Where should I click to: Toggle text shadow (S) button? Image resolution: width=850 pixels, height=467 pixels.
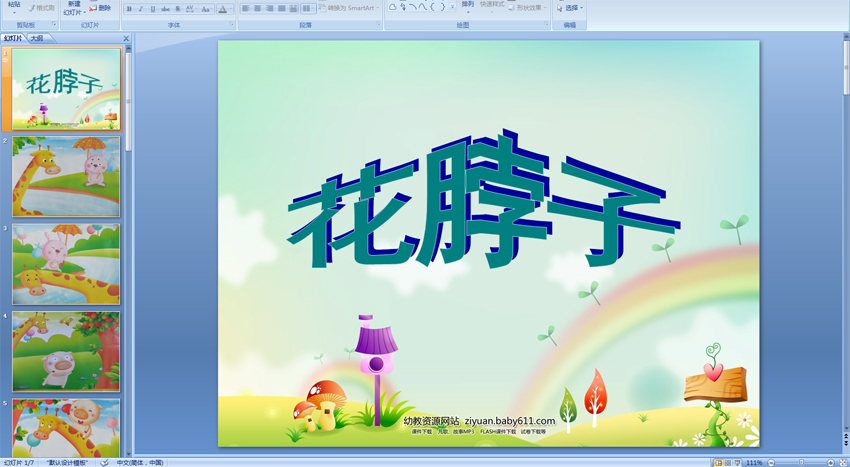pyautogui.click(x=178, y=9)
